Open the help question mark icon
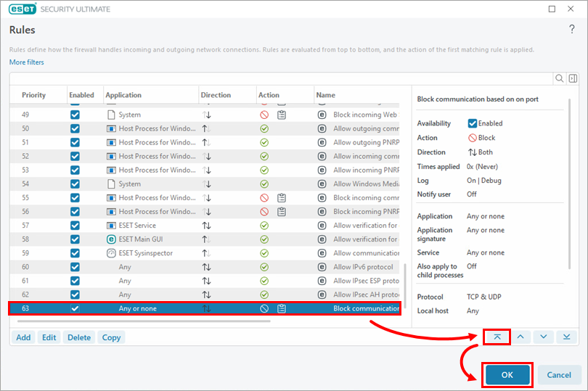The height and width of the screenshot is (391, 588). coord(571,29)
